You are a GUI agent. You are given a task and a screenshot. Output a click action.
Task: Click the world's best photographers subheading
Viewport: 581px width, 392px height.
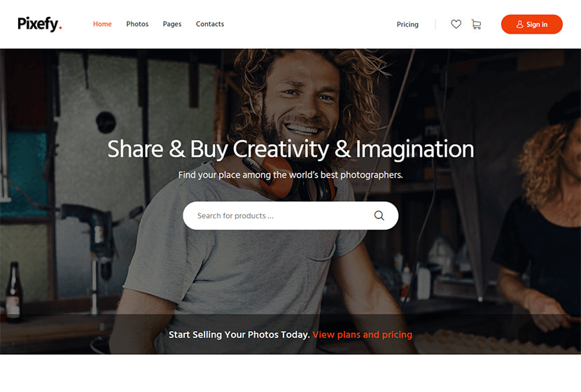point(290,175)
